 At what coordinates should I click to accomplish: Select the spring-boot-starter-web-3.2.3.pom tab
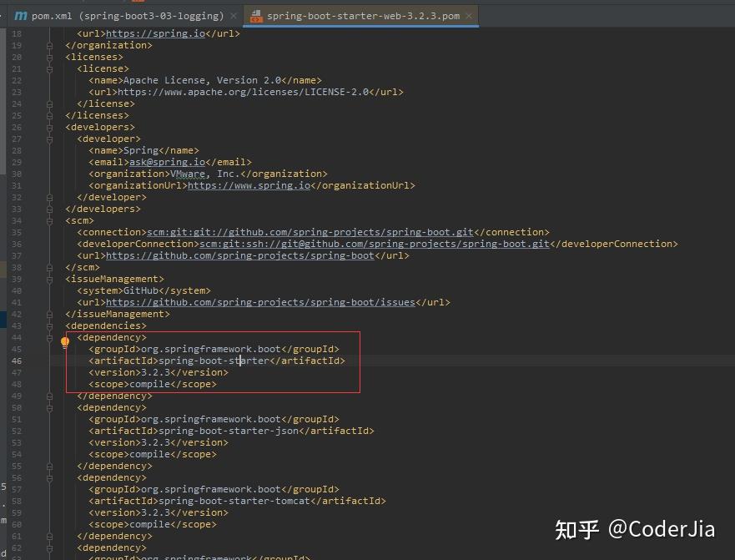[x=363, y=16]
